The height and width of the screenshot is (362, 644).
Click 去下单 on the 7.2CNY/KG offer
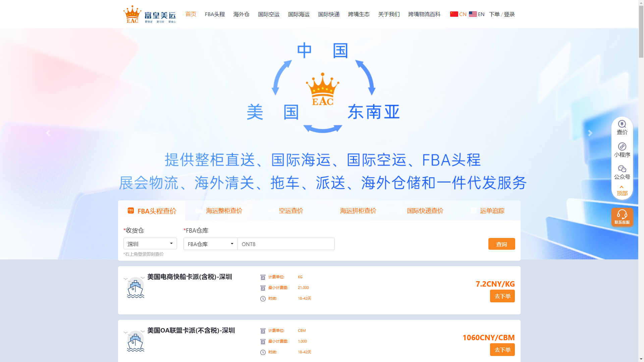tap(502, 296)
